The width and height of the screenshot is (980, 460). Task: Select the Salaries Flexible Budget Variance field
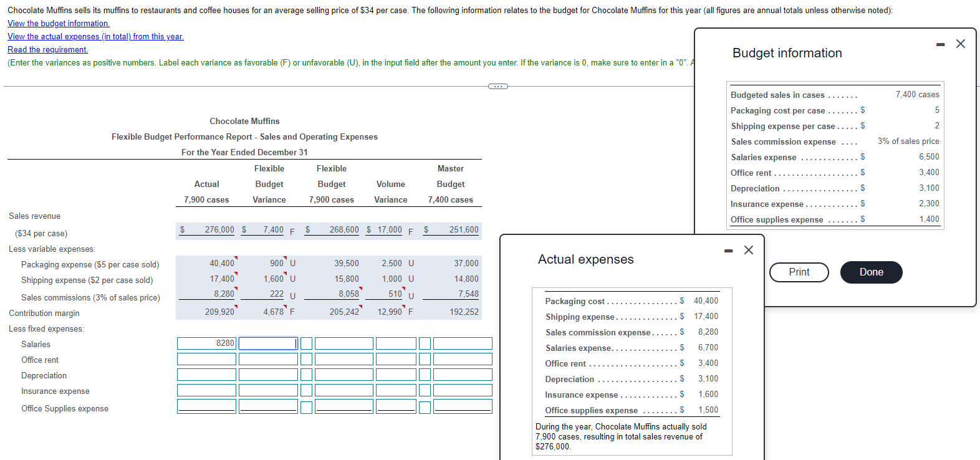pos(268,343)
